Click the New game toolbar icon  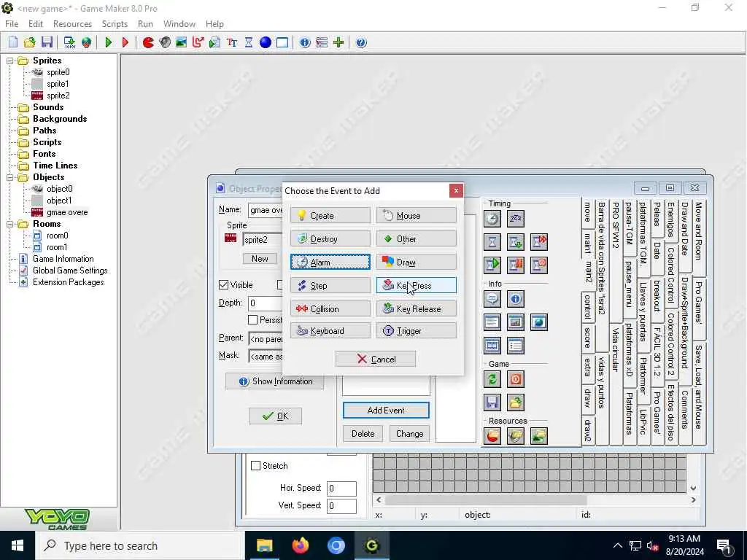pos(13,42)
